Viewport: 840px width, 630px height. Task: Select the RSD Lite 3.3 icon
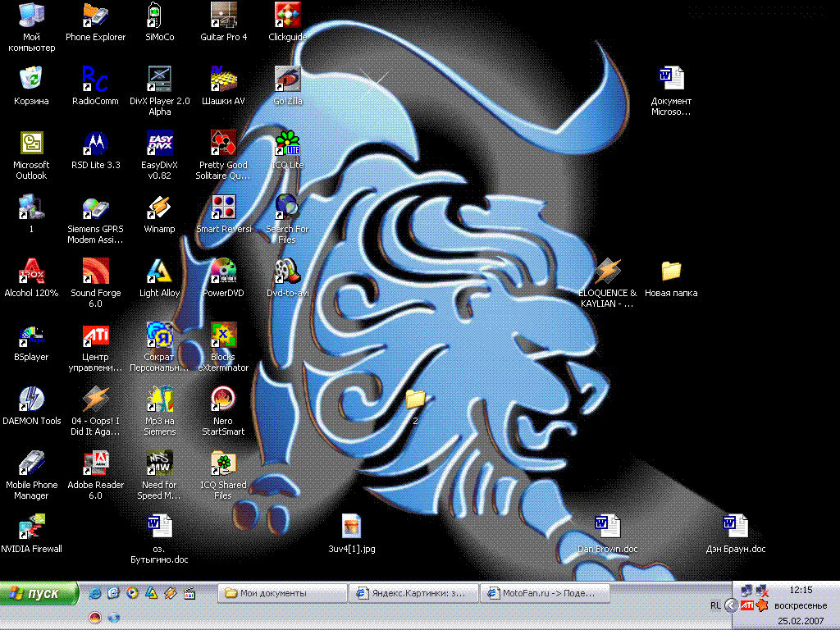(x=95, y=143)
